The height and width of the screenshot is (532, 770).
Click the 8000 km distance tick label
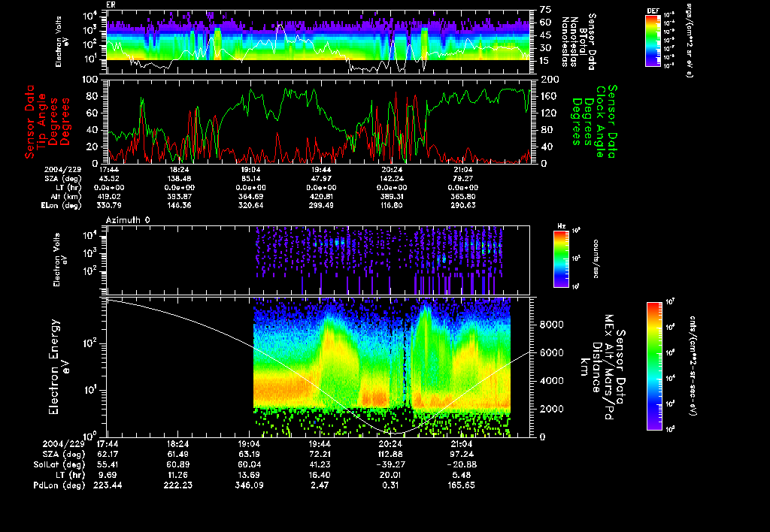(552, 325)
